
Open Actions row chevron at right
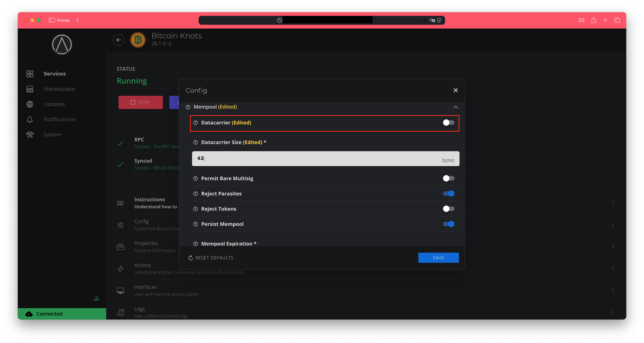613,269
